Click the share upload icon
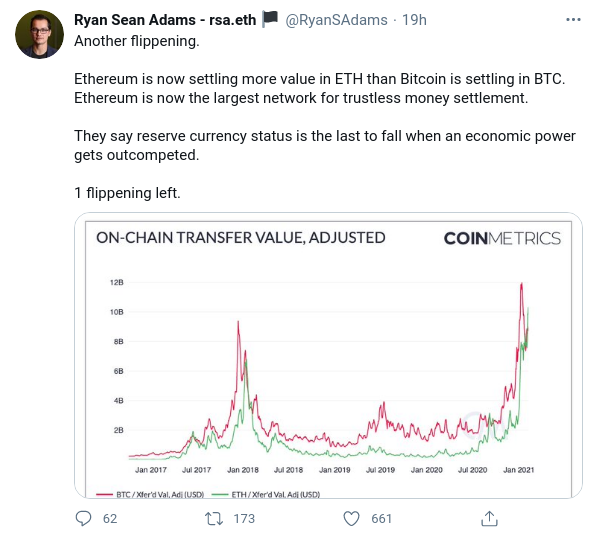Screen dimensions: 598x538 pos(489,519)
